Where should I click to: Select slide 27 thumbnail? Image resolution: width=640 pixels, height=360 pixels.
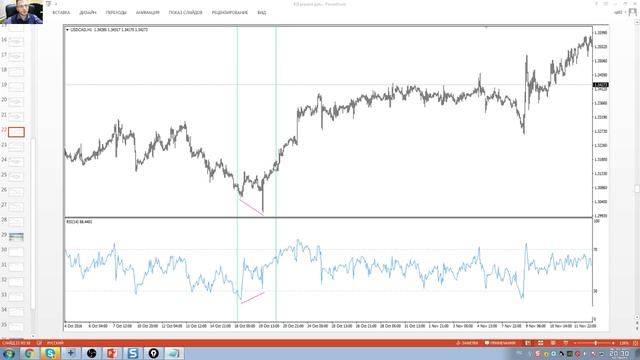coord(16,207)
